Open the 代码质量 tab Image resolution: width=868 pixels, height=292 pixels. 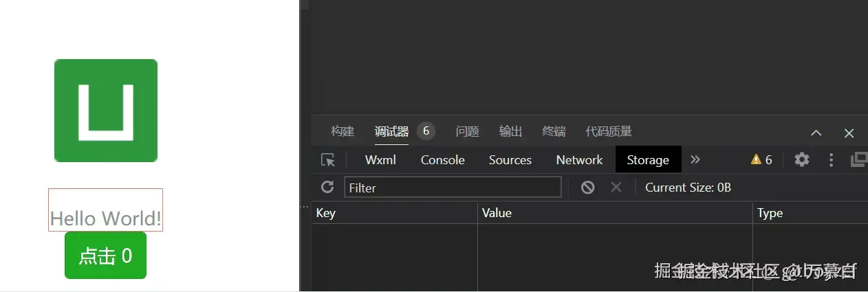click(608, 131)
